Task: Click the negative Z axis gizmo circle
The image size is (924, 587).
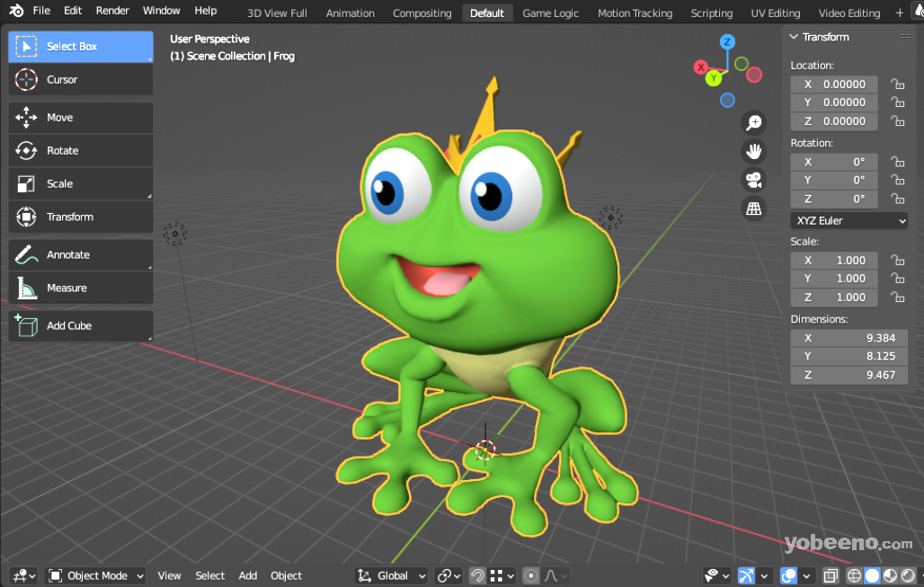Action: [727, 100]
